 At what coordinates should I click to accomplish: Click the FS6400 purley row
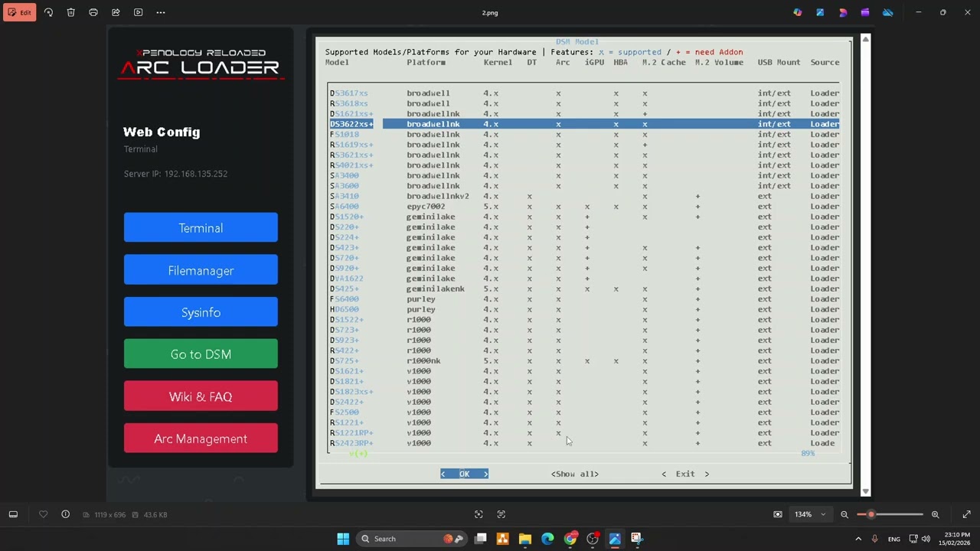point(584,299)
